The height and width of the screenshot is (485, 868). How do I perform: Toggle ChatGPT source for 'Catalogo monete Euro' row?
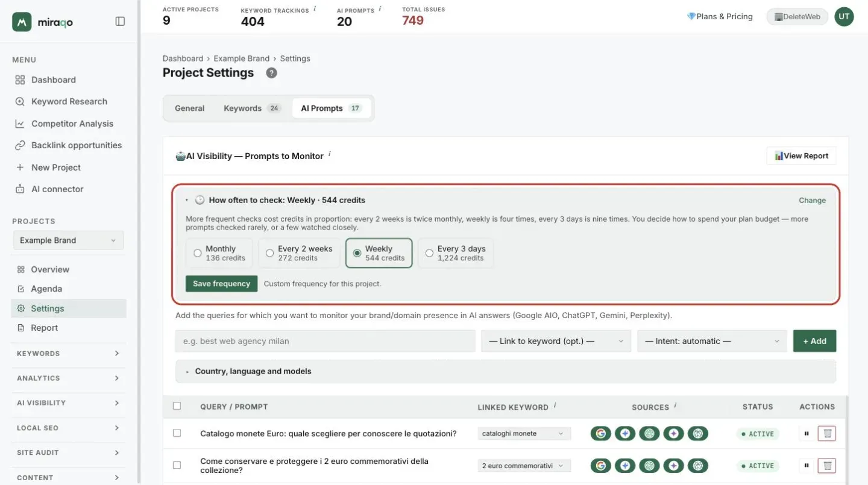coord(649,434)
